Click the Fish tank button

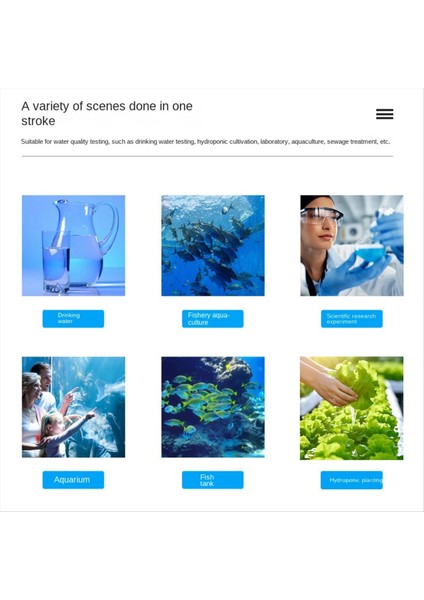tap(213, 480)
